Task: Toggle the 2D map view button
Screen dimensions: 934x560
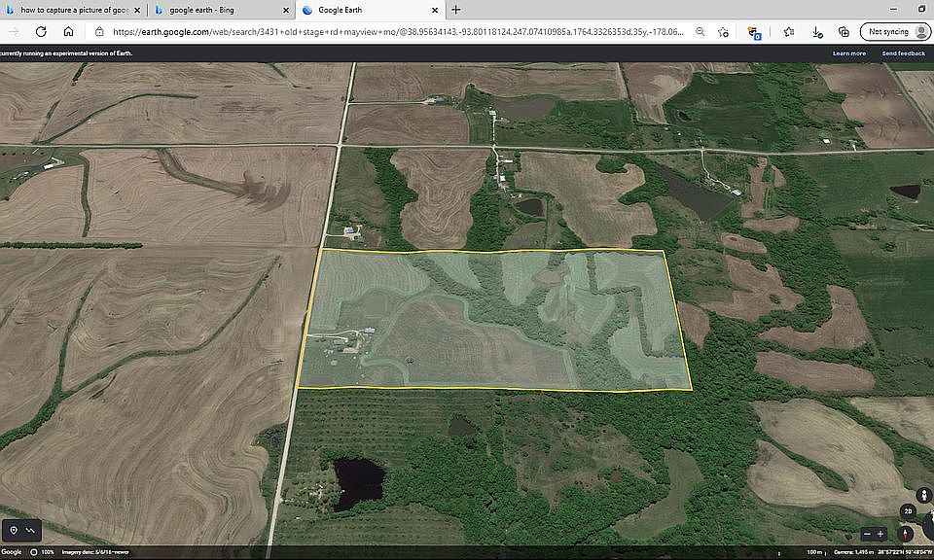Action: pyautogui.click(x=907, y=511)
